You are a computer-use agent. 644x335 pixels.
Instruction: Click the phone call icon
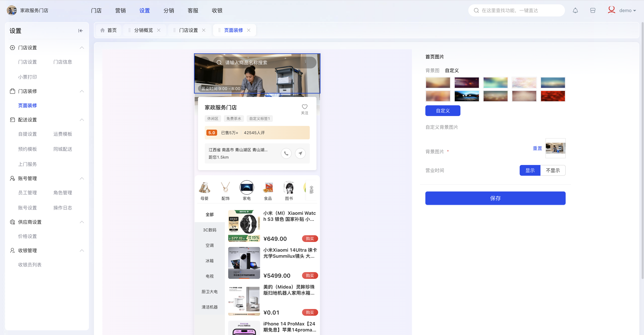[286, 153]
